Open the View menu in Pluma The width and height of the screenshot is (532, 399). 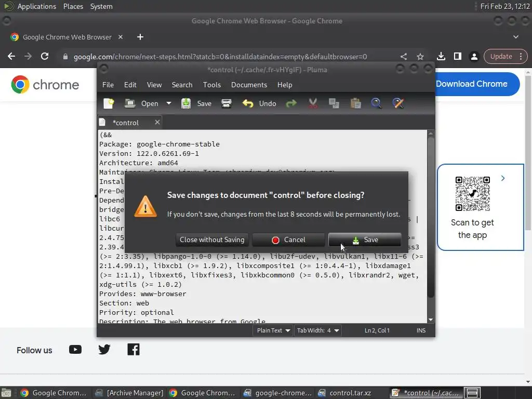[154, 85]
